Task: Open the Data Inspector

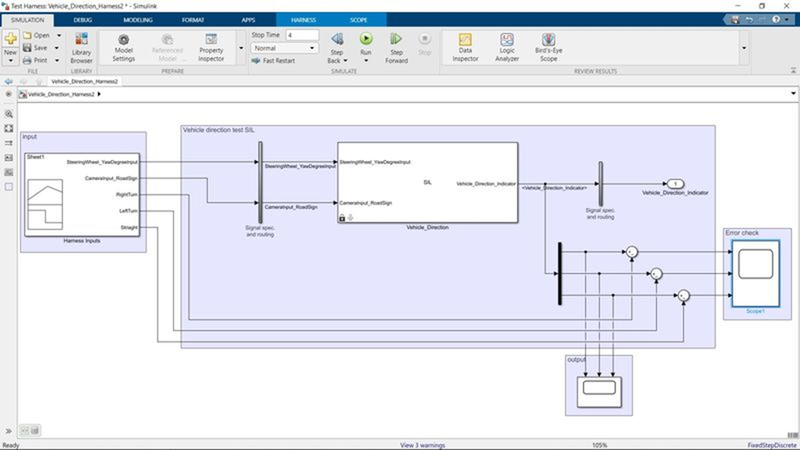Action: [465, 47]
